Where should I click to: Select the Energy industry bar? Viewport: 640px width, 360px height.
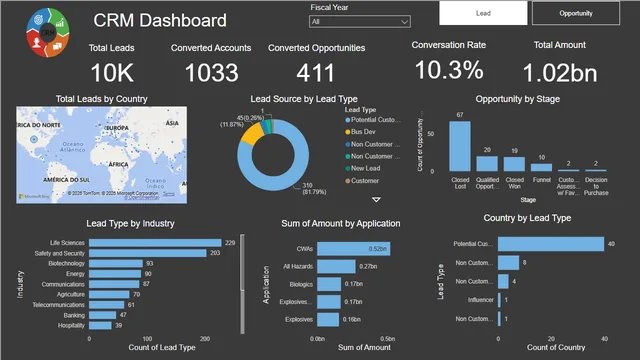(x=115, y=274)
